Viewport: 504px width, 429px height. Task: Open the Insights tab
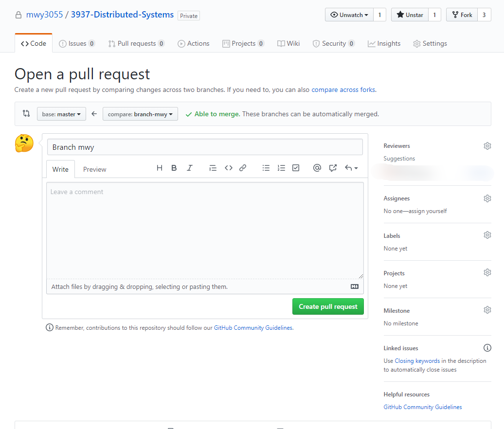(384, 43)
